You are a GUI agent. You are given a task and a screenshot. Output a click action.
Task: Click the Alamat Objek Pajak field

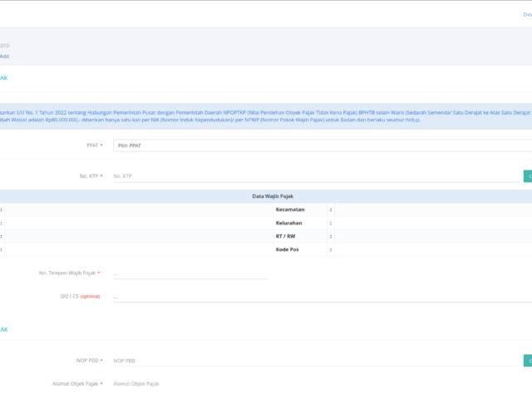323,384
